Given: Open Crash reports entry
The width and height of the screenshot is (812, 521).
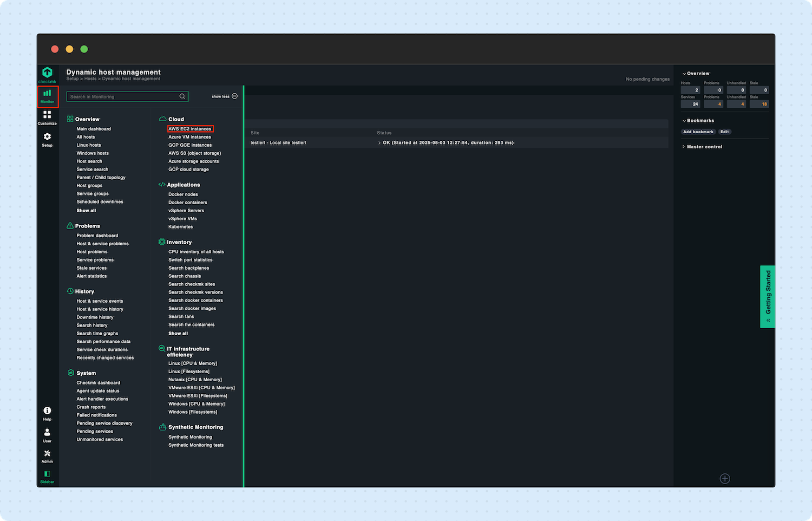Looking at the screenshot, I should click(x=91, y=407).
